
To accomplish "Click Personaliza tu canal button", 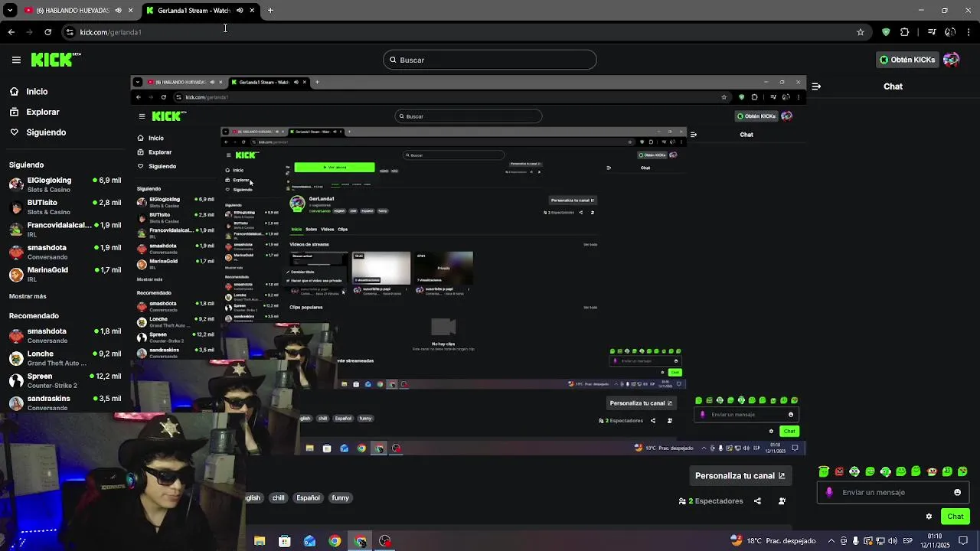I will point(740,475).
